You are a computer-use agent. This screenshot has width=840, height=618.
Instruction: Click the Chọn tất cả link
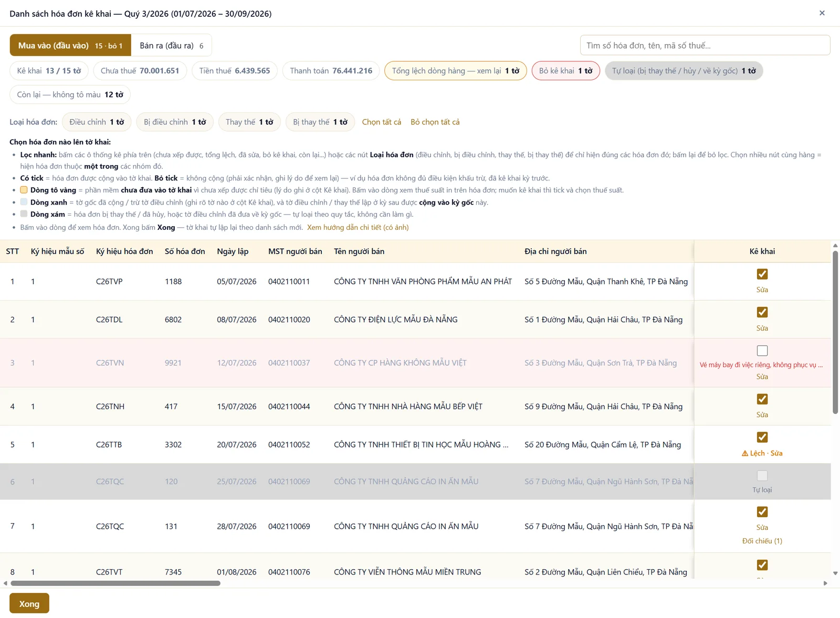[x=382, y=122]
